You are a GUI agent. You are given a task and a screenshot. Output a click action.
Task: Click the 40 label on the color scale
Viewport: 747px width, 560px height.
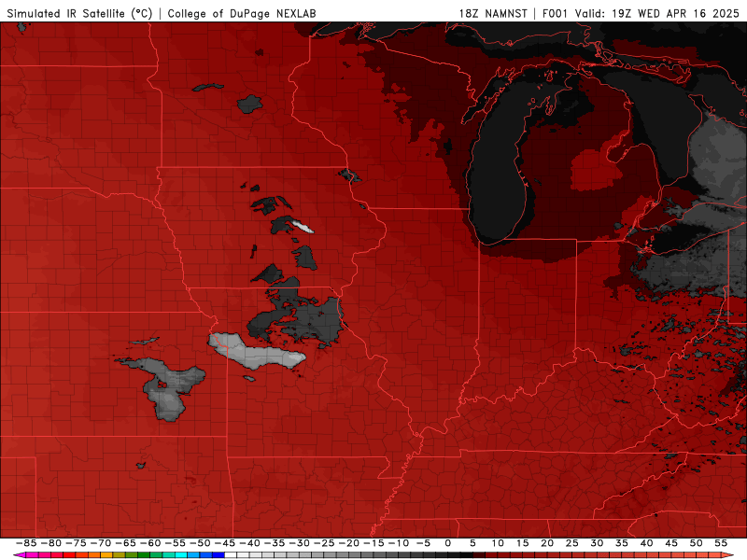[646, 543]
